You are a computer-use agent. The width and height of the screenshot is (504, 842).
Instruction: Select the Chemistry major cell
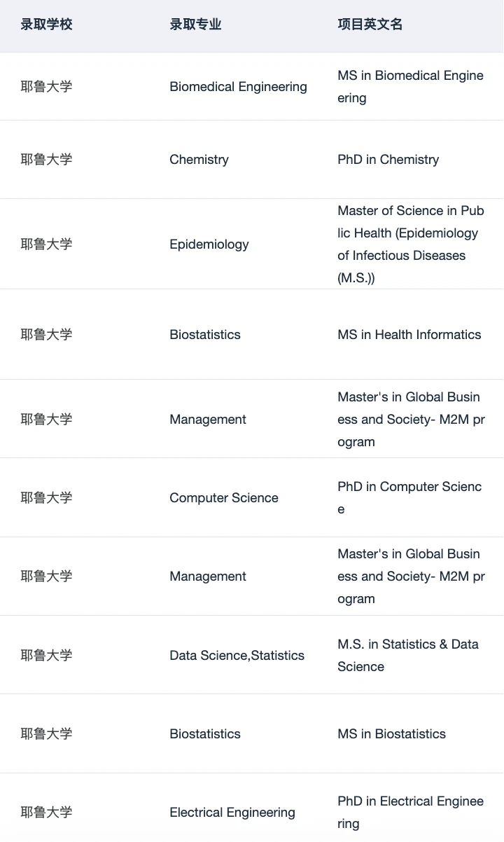click(x=199, y=160)
